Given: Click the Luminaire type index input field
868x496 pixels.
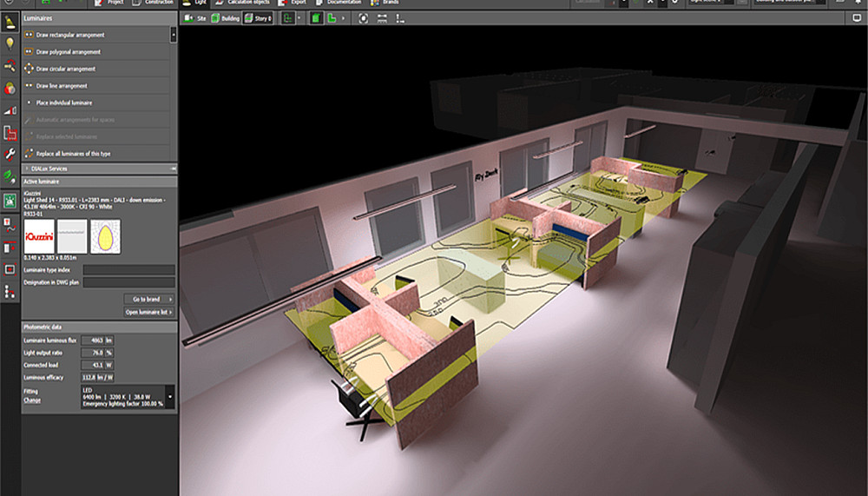Looking at the screenshot, I should tap(128, 270).
